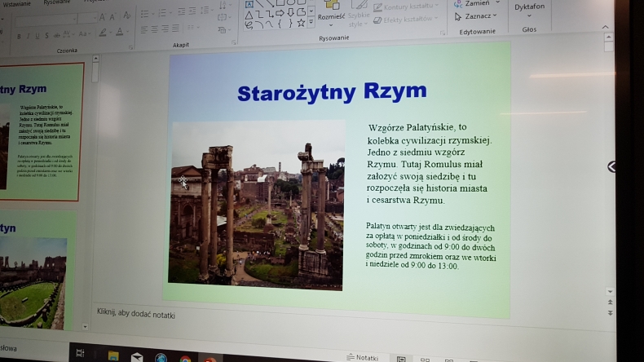Viewport: 644px width, 362px height.
Task: Apply numbered list
Action: pos(164,14)
